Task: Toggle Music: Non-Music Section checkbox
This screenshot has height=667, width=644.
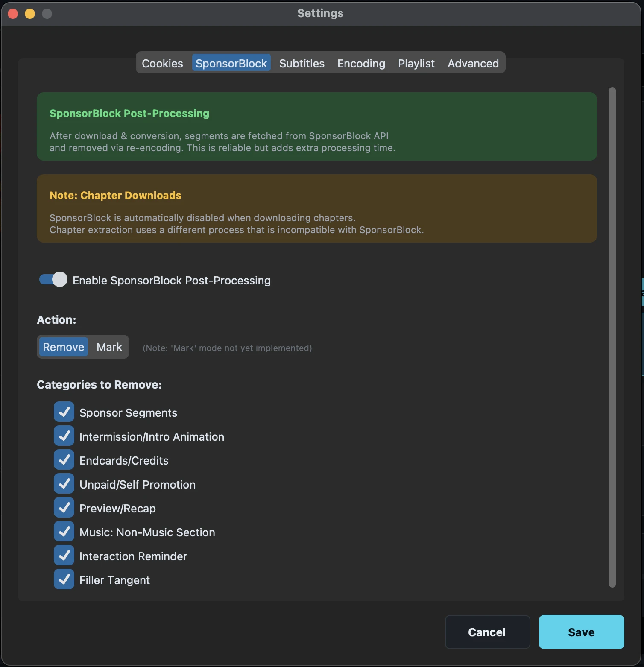Action: (x=64, y=532)
